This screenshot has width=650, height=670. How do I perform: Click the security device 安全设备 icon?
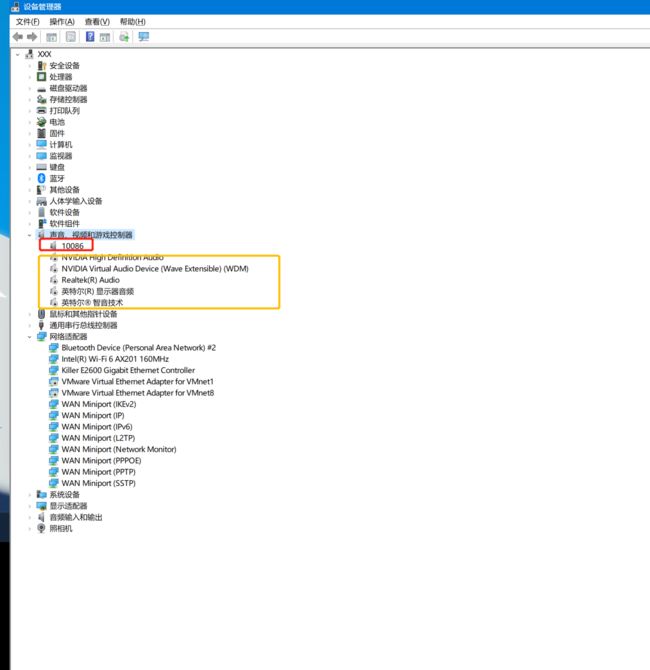point(41,65)
